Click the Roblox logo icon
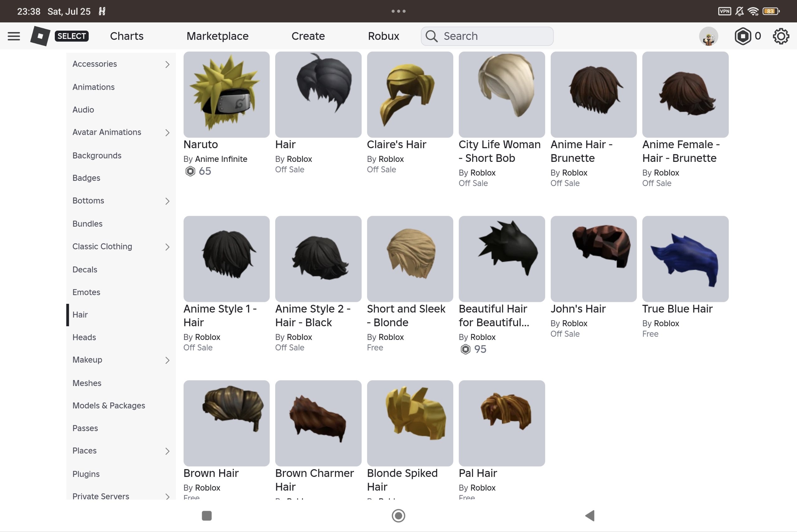This screenshot has width=797, height=532. click(40, 36)
